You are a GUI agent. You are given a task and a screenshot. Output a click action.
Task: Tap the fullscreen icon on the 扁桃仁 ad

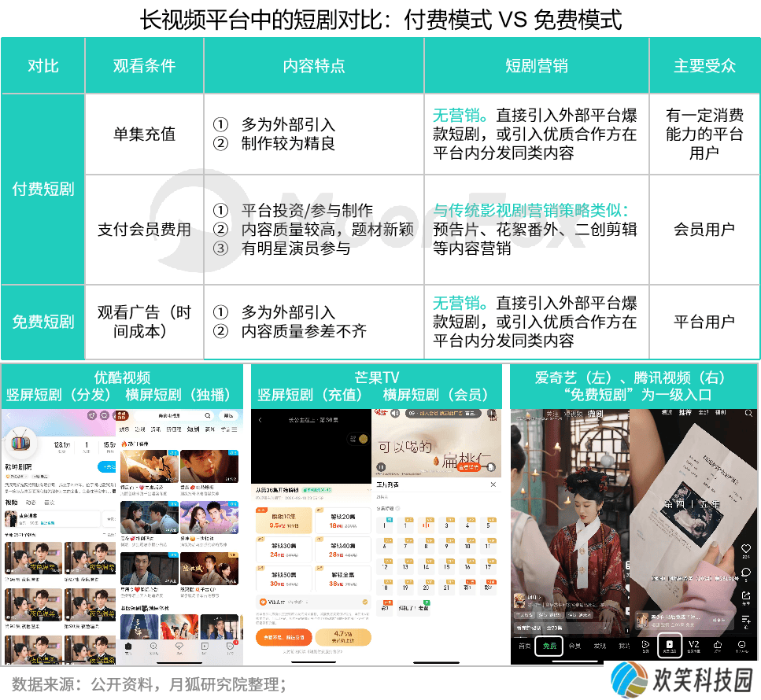(491, 467)
